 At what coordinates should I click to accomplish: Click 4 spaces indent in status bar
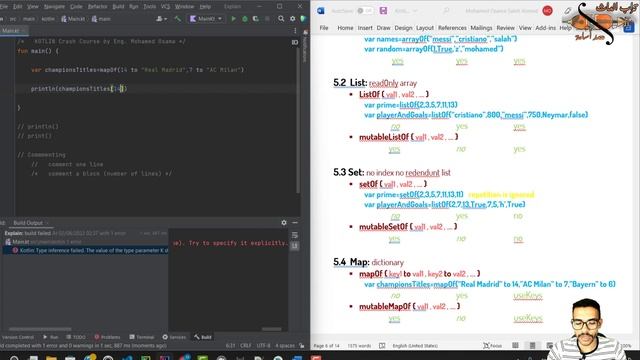click(284, 346)
